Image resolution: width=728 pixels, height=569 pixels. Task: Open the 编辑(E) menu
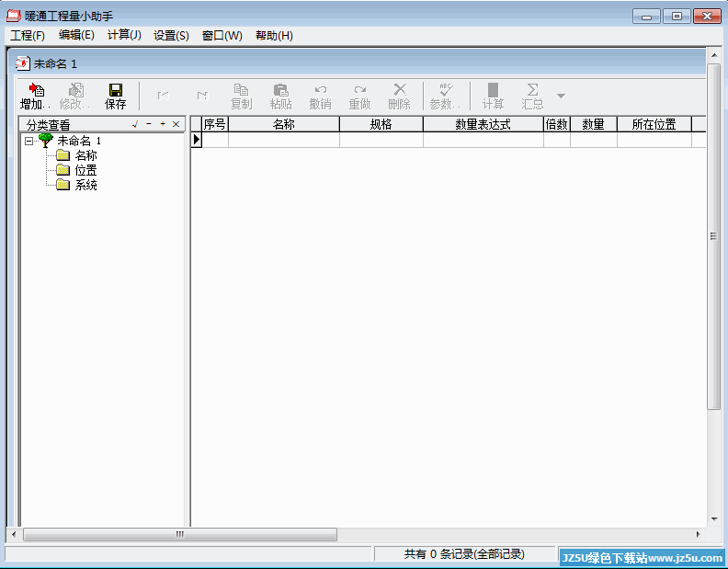pos(76,35)
